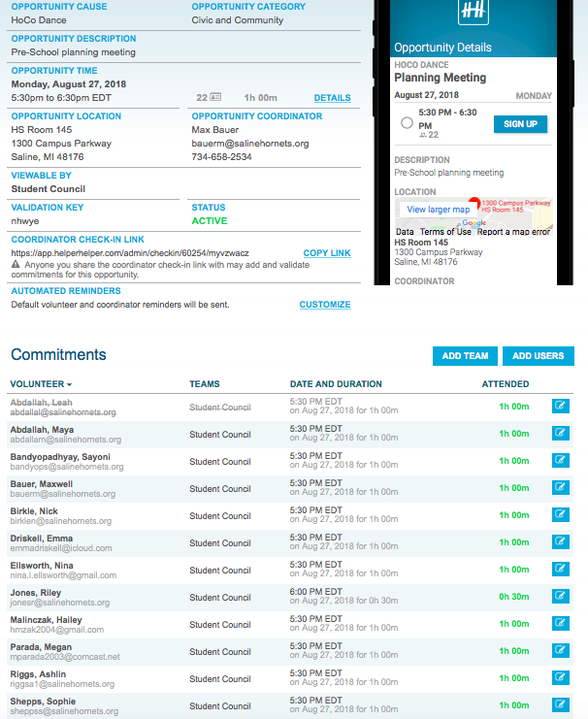Click Riley Jones's 0h 30m attended value
The width and height of the screenshot is (588, 719).
coord(513,597)
